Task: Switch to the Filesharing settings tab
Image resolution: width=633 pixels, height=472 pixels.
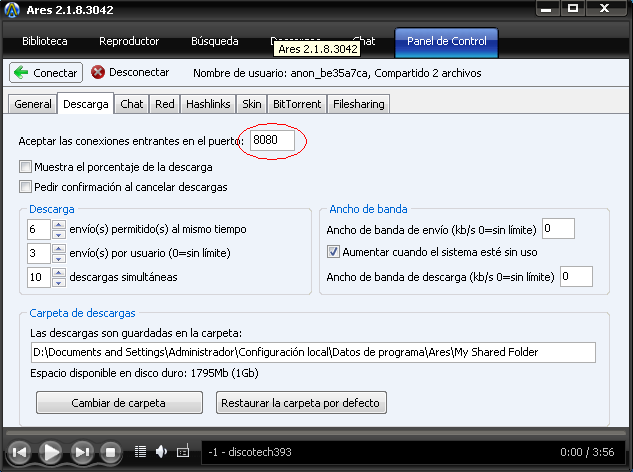Action: click(x=358, y=104)
